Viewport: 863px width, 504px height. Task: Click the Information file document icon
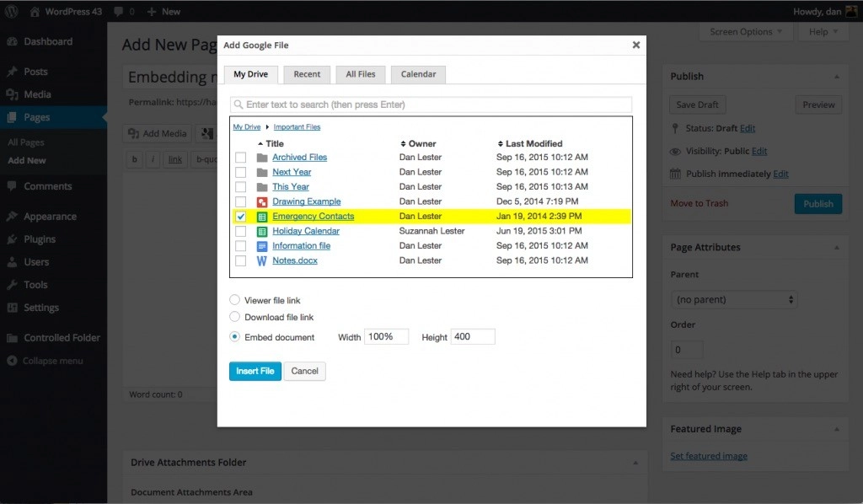pyautogui.click(x=262, y=246)
